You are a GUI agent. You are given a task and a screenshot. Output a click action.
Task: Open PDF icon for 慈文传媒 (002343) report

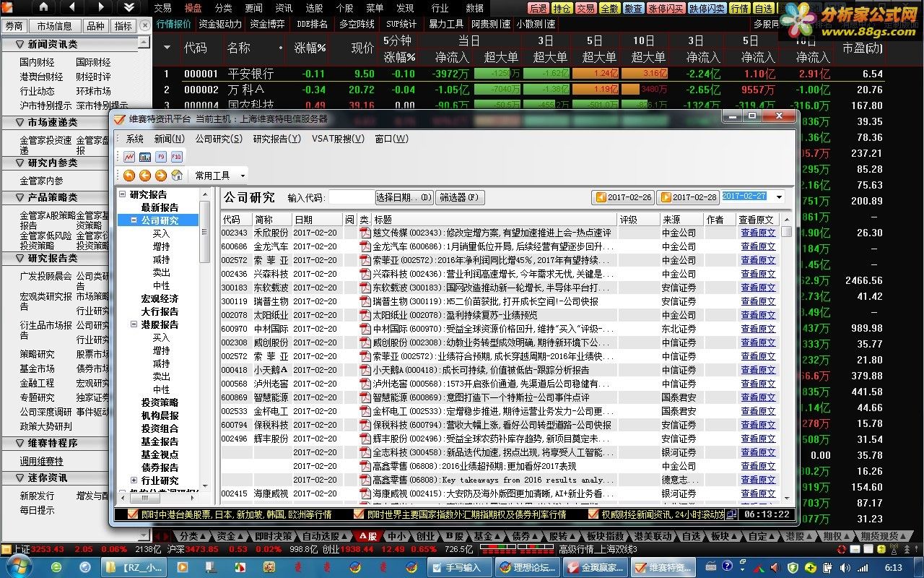[365, 233]
